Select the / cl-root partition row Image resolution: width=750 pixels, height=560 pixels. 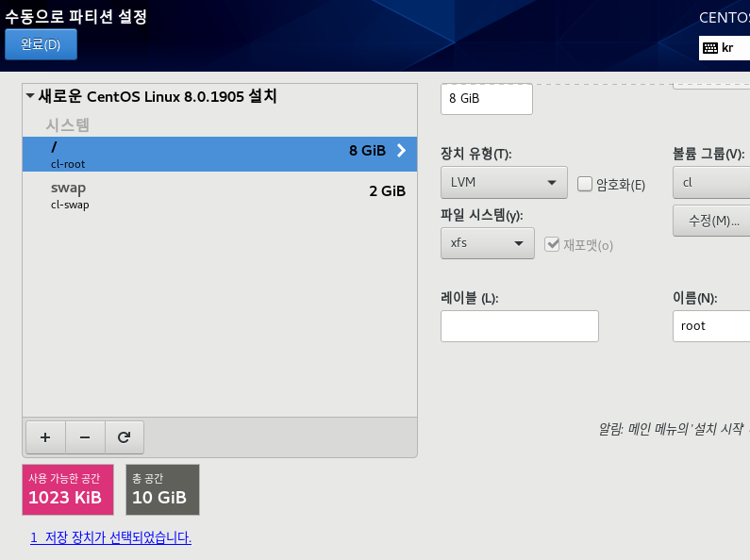pos(220,155)
